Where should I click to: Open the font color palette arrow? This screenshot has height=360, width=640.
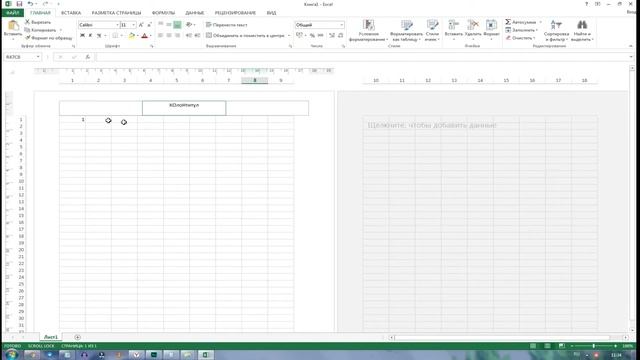pyautogui.click(x=150, y=36)
